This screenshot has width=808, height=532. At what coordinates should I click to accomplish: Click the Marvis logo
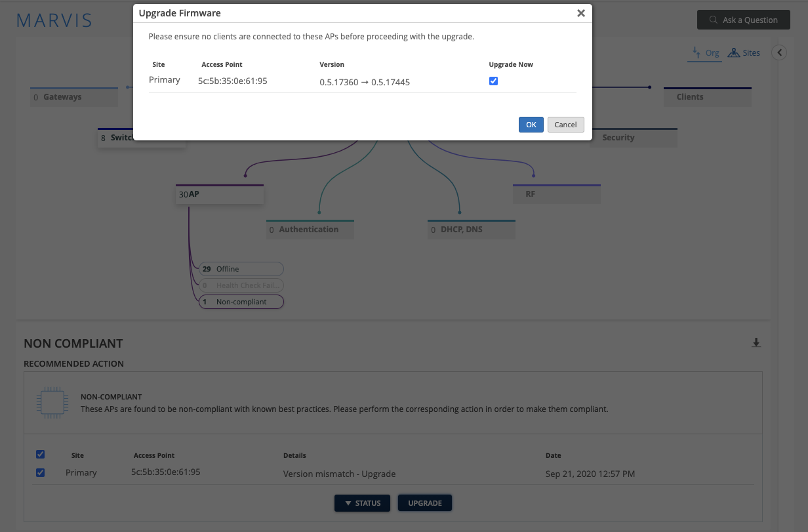pos(54,20)
